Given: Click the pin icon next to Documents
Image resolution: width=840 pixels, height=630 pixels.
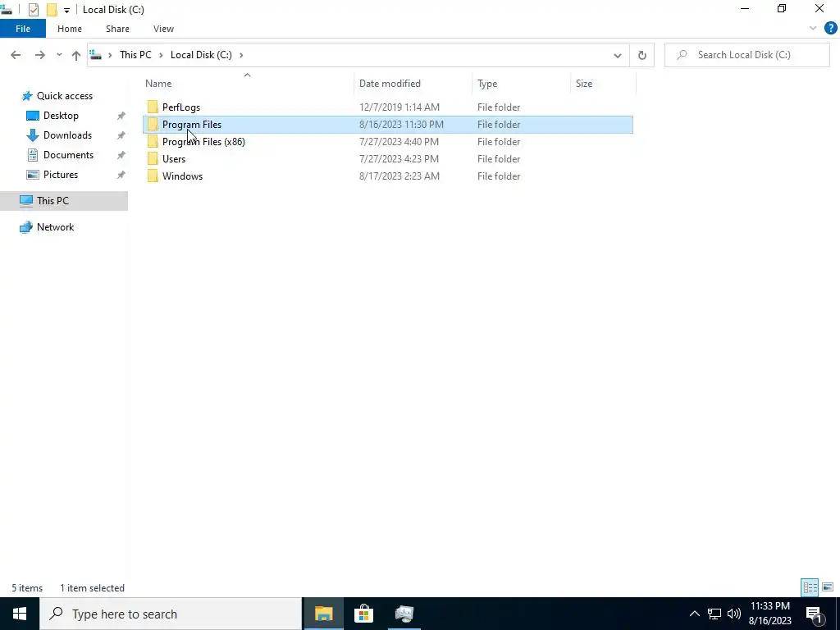Looking at the screenshot, I should pos(121,155).
